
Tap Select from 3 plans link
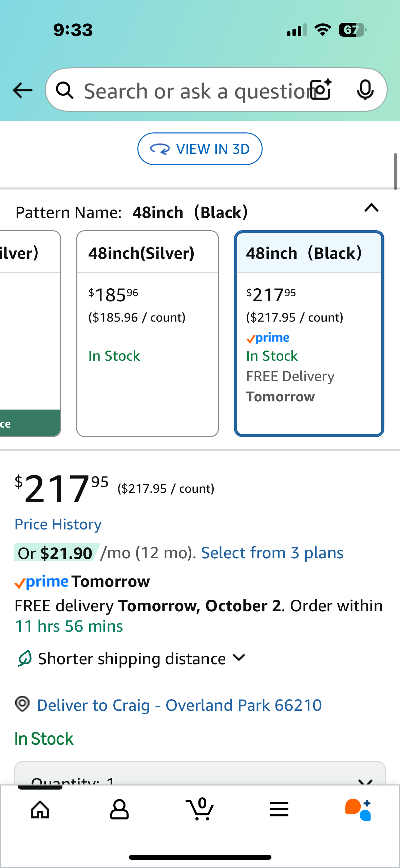(272, 553)
